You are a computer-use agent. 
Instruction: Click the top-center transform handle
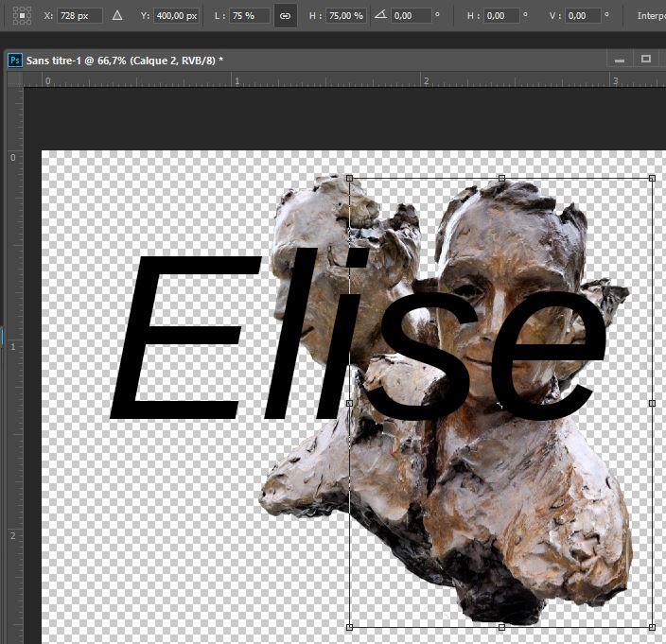pos(501,178)
